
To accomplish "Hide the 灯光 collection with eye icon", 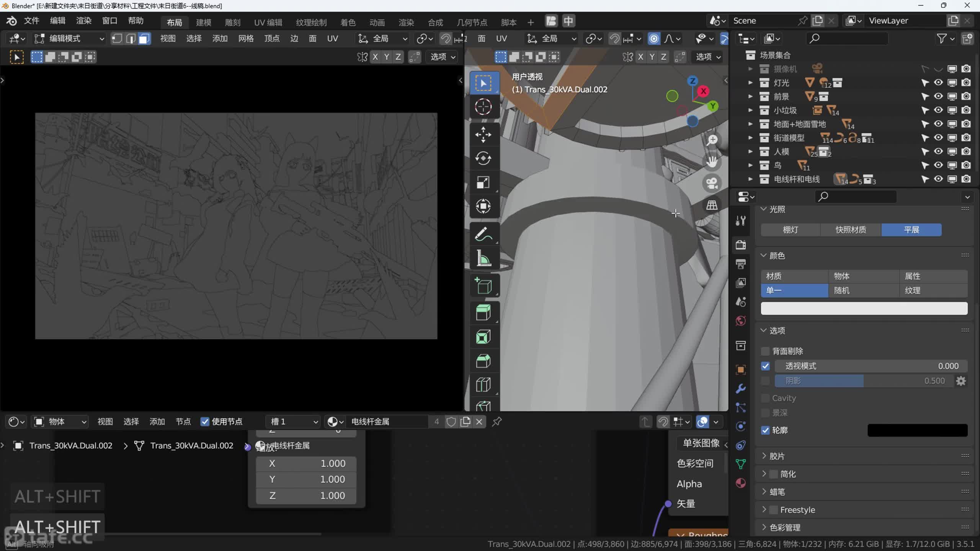I will pos(938,83).
